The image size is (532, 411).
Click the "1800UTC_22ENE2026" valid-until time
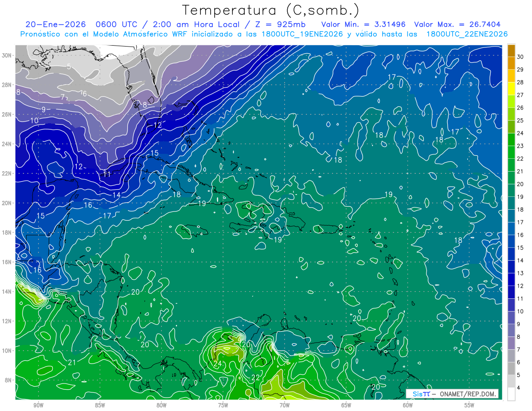pos(467,34)
